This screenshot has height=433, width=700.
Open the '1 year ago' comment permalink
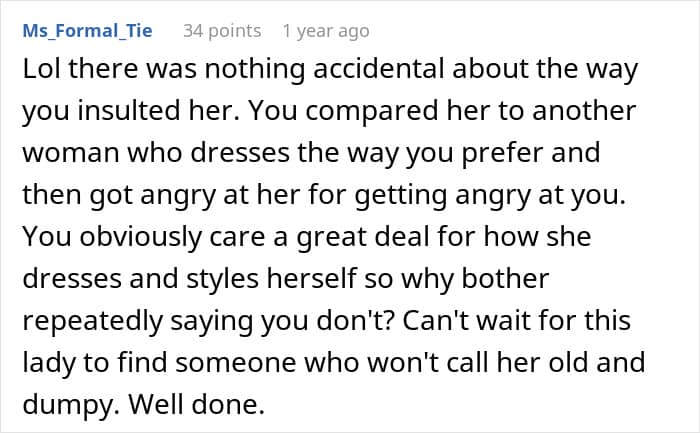click(326, 31)
